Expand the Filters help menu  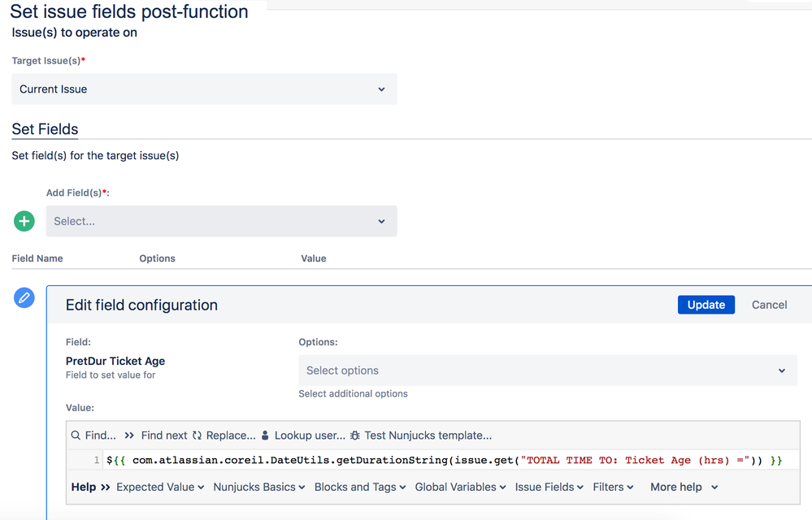(x=613, y=487)
